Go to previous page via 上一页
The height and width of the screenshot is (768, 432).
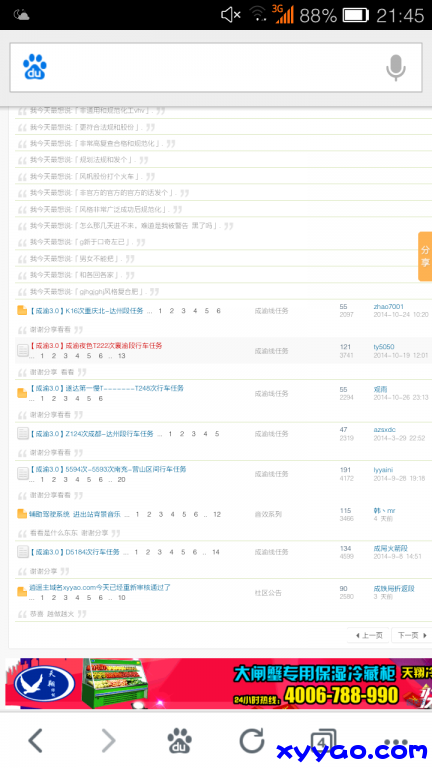(368, 635)
